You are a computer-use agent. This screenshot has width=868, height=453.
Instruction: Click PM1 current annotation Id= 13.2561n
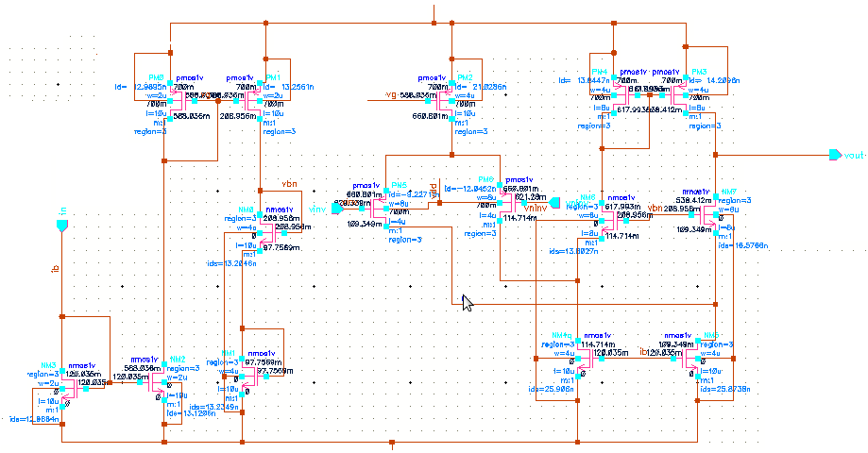click(288, 87)
